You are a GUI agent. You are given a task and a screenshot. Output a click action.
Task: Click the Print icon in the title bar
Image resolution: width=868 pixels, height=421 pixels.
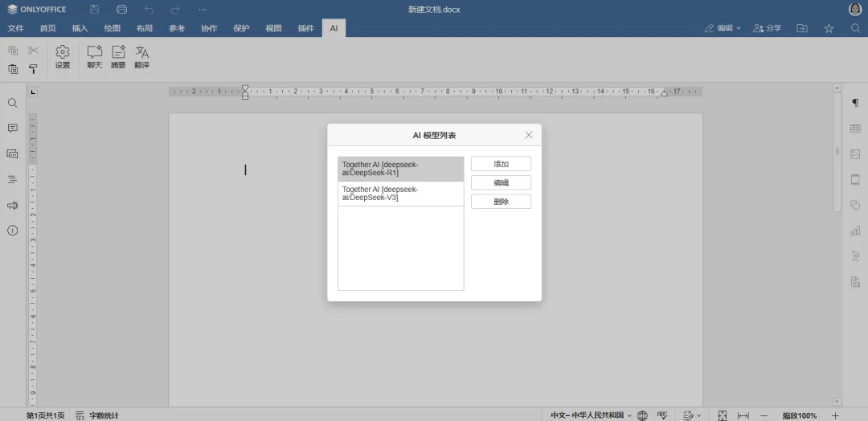(x=122, y=10)
